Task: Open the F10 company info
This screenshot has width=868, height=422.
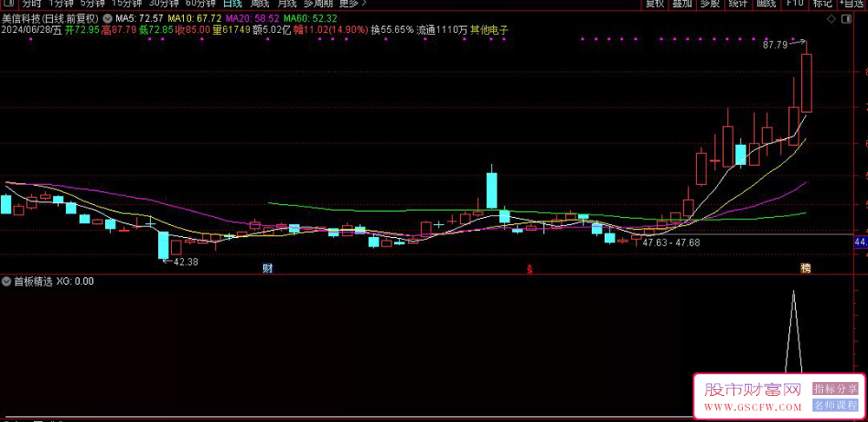Action: tap(795, 3)
